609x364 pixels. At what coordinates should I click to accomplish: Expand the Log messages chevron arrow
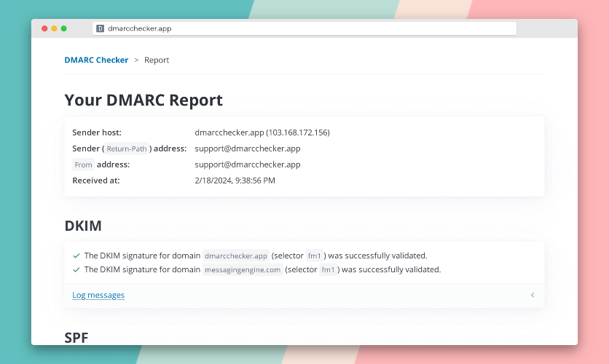(x=533, y=296)
